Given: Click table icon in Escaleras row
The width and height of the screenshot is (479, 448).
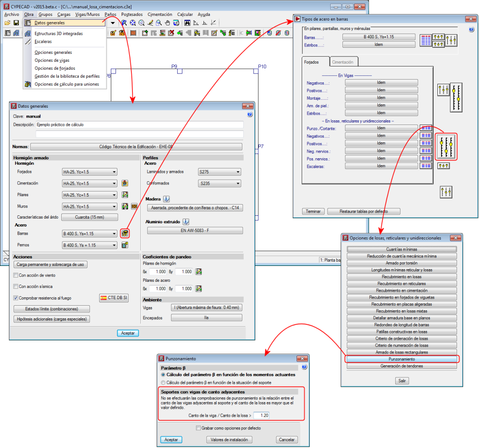Looking at the screenshot, I should [426, 166].
